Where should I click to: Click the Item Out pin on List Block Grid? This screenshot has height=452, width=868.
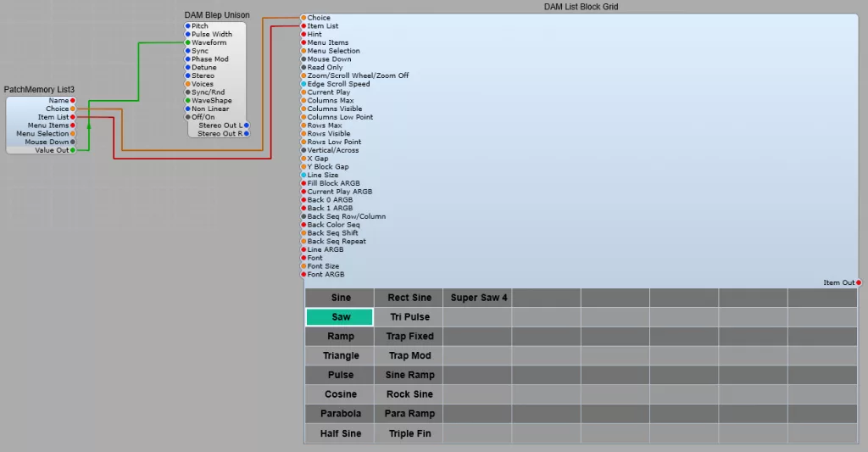click(859, 282)
